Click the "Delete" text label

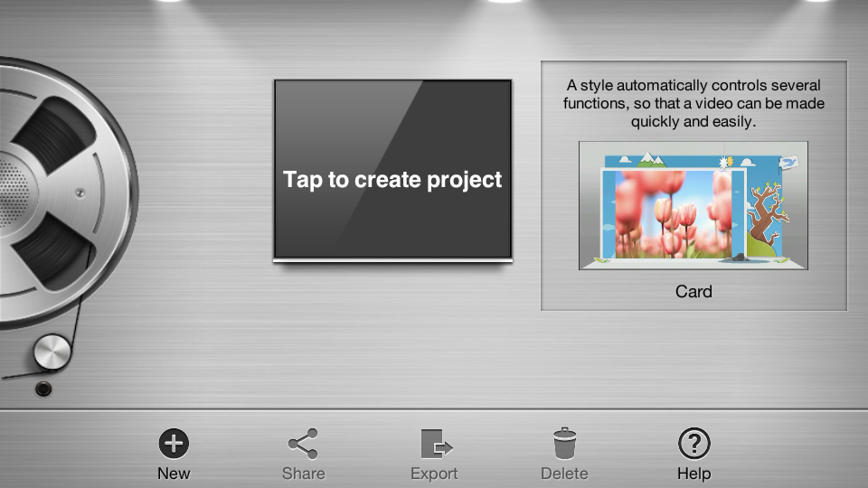tap(564, 474)
